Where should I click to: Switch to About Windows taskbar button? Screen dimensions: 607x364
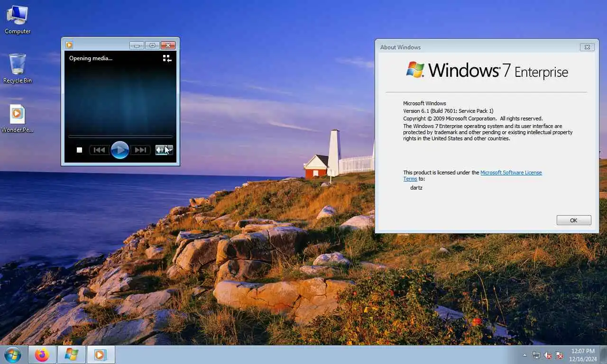[72, 355]
